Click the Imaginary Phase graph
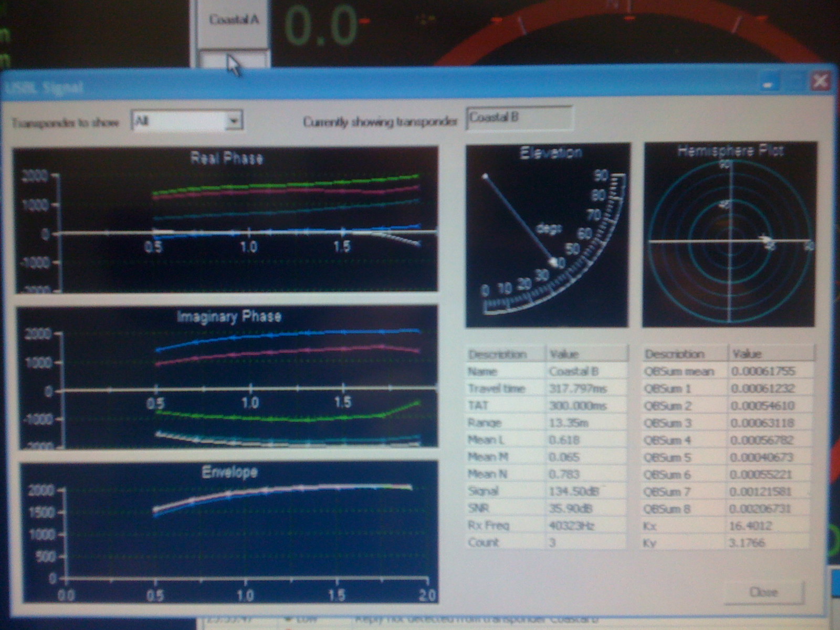The width and height of the screenshot is (840, 630). (x=228, y=377)
